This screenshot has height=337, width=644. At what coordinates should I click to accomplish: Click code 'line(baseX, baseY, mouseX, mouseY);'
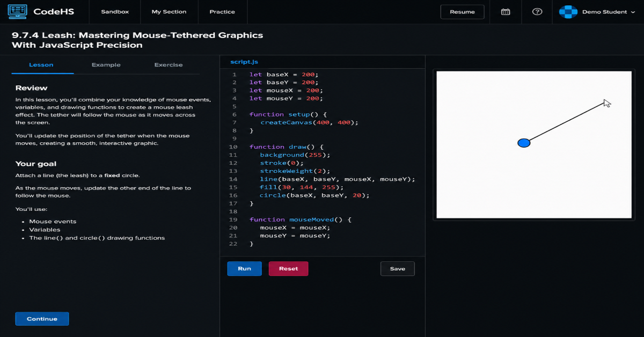(338, 179)
